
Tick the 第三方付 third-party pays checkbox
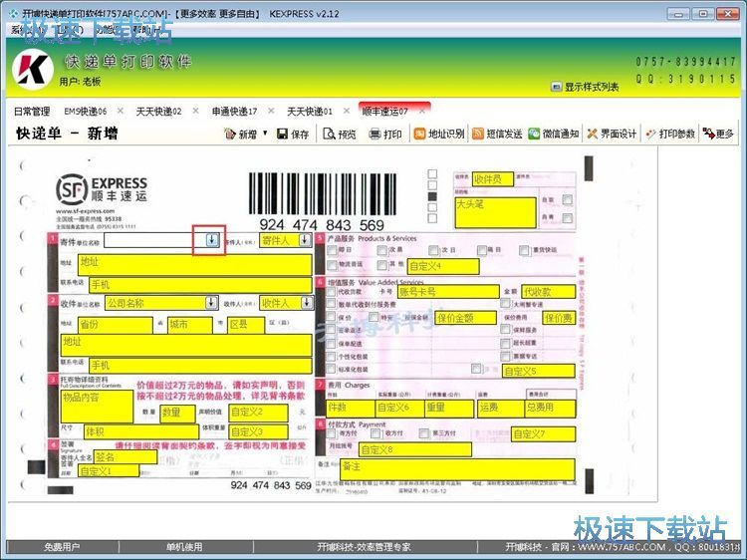pos(424,433)
